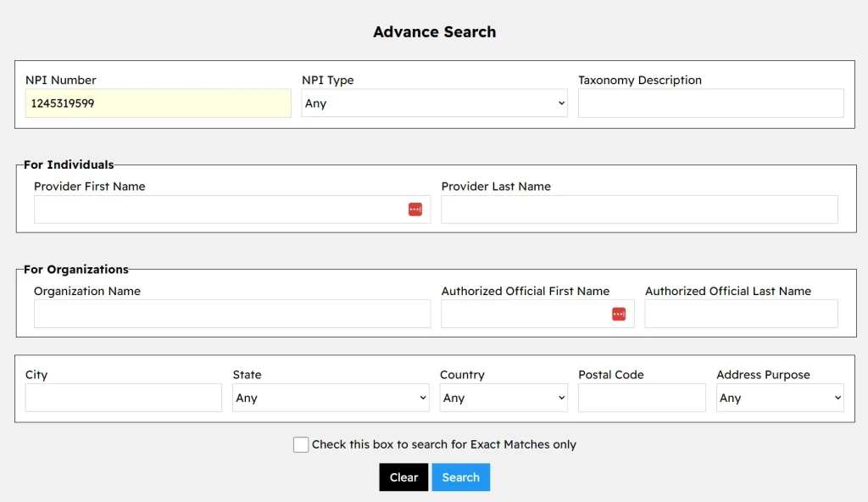Focus the Provider Last Name field
868x502 pixels.
(638, 209)
